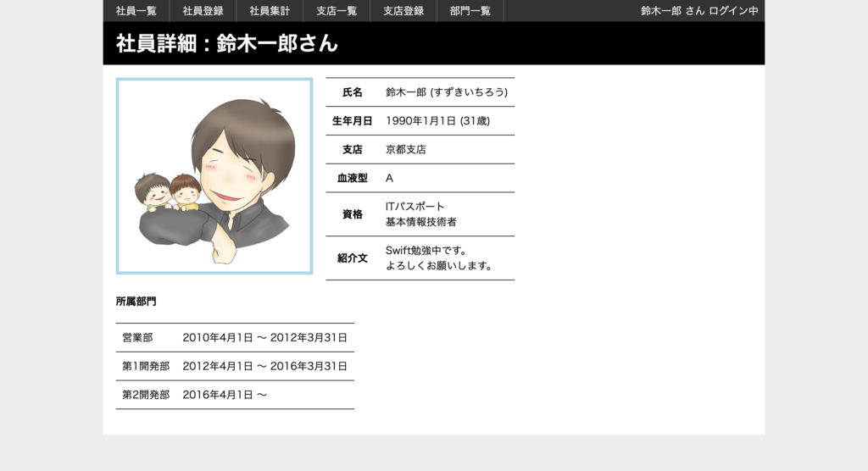Select the birth date 1990年1月1日 (31歳)
Viewport: 868px width, 471px height.
437,121
